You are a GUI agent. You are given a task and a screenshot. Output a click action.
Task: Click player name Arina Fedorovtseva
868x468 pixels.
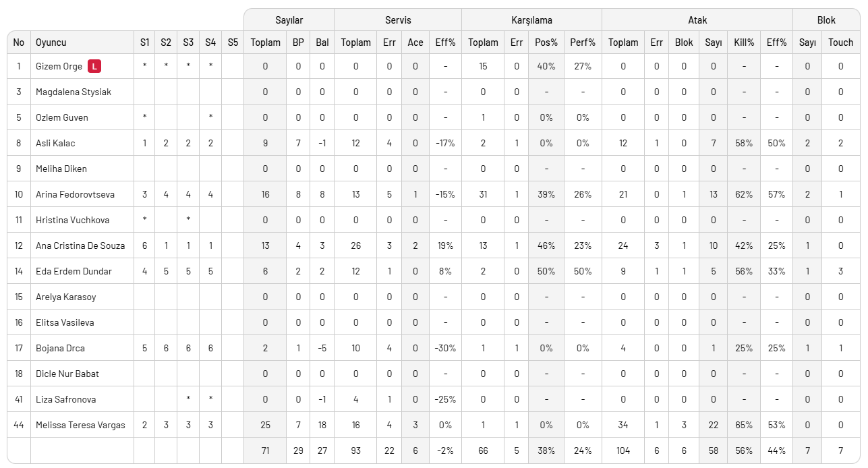point(75,194)
